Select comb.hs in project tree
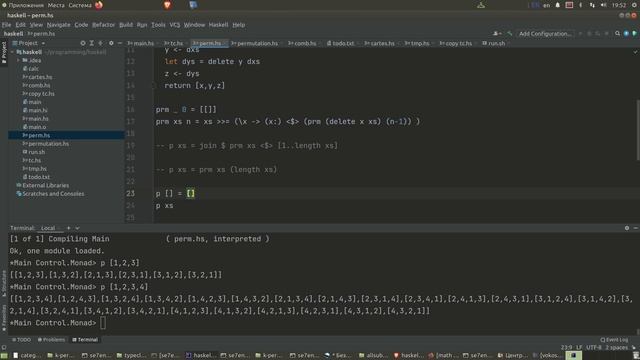Screen dimensions: 640x360 [x=37, y=85]
